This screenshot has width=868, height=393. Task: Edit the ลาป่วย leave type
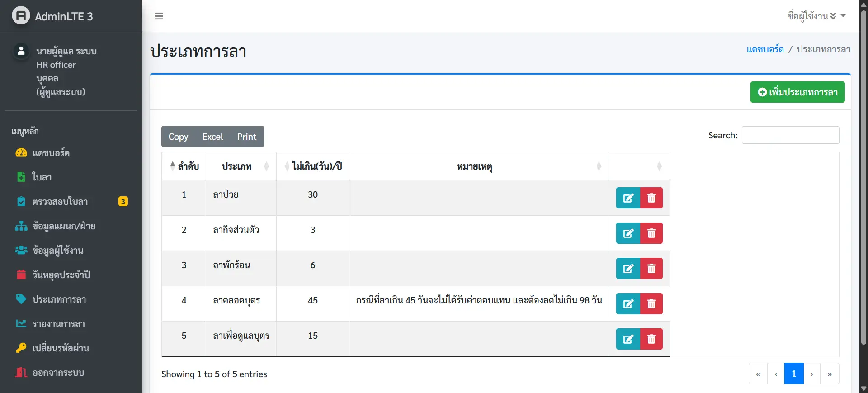click(x=628, y=198)
